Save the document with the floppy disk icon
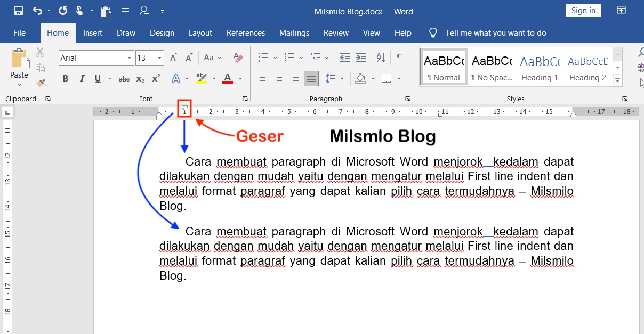 click(19, 11)
